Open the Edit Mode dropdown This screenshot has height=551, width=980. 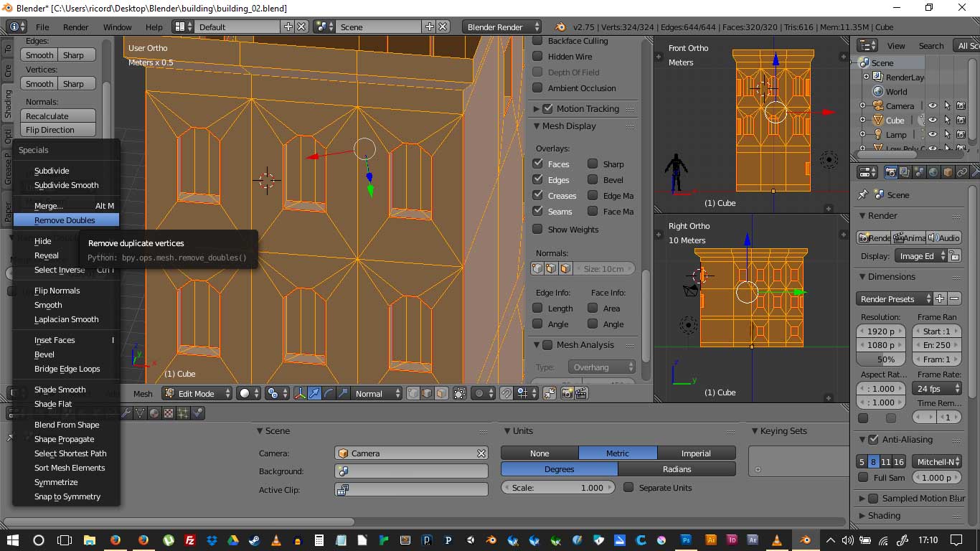coord(197,393)
